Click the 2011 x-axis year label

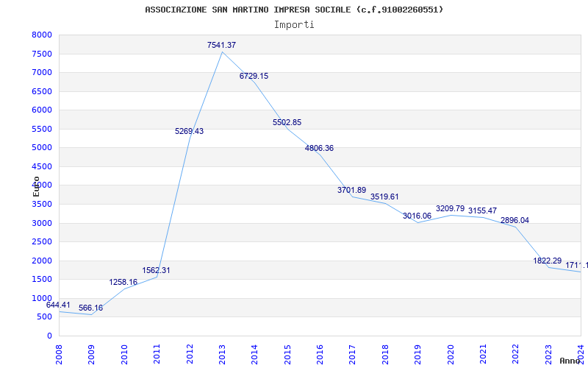[x=157, y=354]
